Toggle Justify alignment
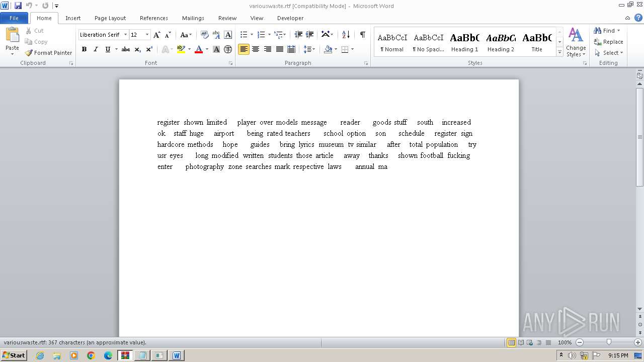This screenshot has height=362, width=644. click(279, 49)
